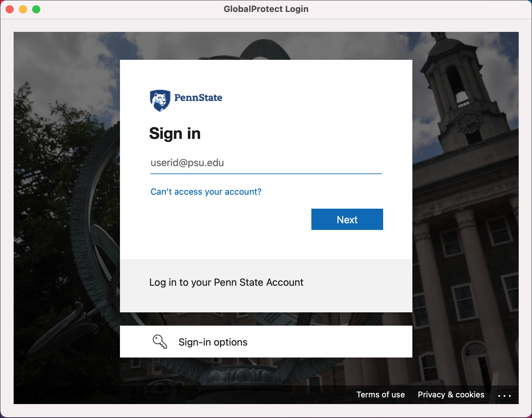Viewport: 532px width, 418px height.
Task: Focus the userid@psu.edu input field
Action: 266,163
